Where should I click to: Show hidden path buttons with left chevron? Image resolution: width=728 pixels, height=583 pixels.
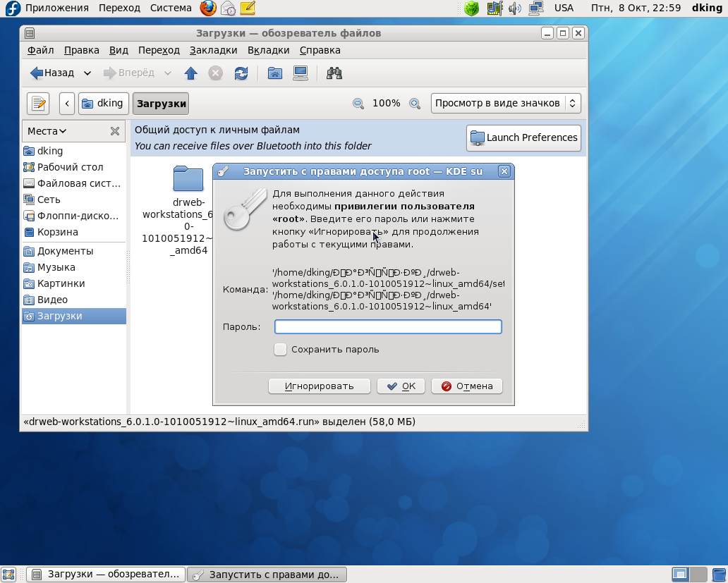(67, 104)
